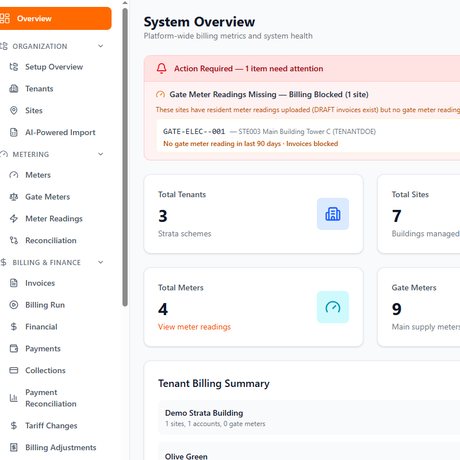Select the Demo Strata Building row
This screenshot has width=460, height=460.
coord(309,417)
